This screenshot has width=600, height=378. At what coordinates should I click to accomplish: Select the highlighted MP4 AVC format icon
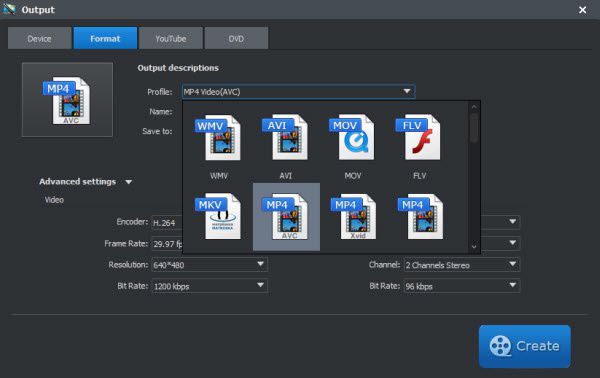click(286, 217)
